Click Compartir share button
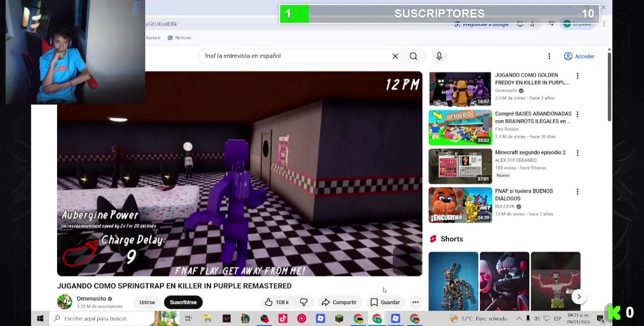644x326 pixels. pyautogui.click(x=339, y=302)
